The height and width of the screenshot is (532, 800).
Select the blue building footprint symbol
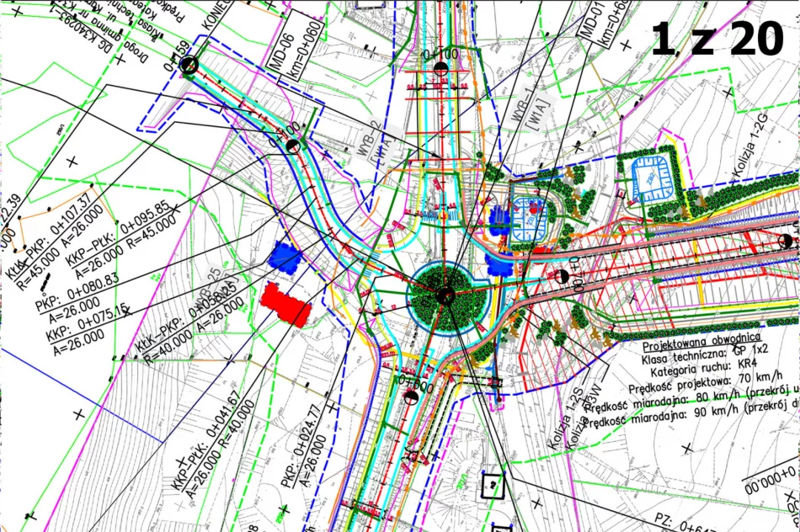[286, 259]
